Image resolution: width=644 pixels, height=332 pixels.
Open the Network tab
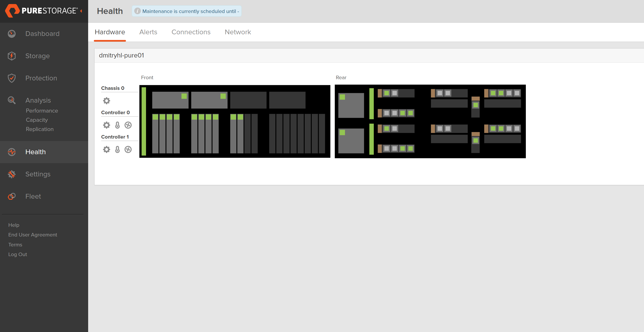[x=238, y=32]
